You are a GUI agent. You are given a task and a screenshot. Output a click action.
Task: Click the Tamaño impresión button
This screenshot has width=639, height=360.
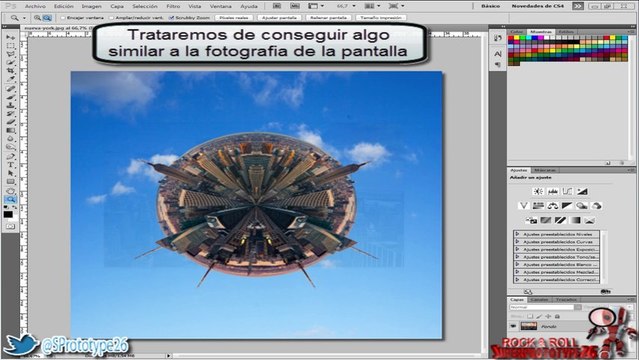pyautogui.click(x=381, y=18)
